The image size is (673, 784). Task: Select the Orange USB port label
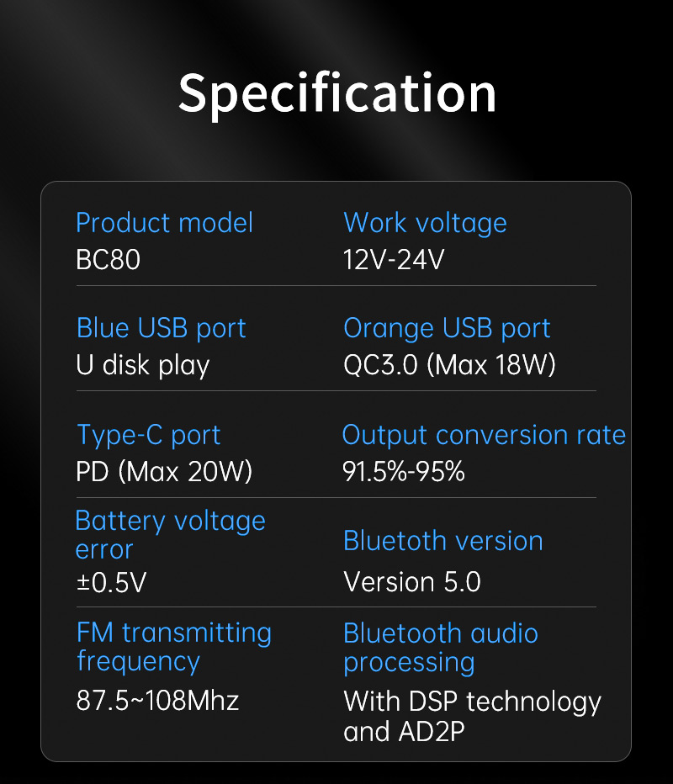click(447, 329)
